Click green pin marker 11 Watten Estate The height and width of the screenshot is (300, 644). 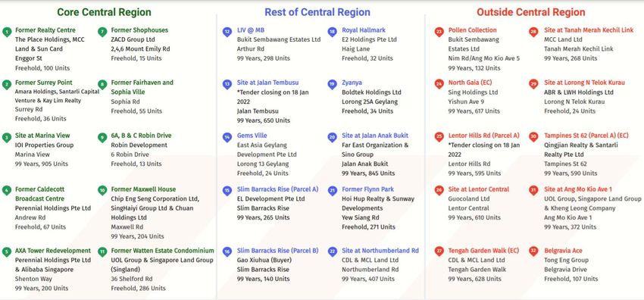click(103, 252)
